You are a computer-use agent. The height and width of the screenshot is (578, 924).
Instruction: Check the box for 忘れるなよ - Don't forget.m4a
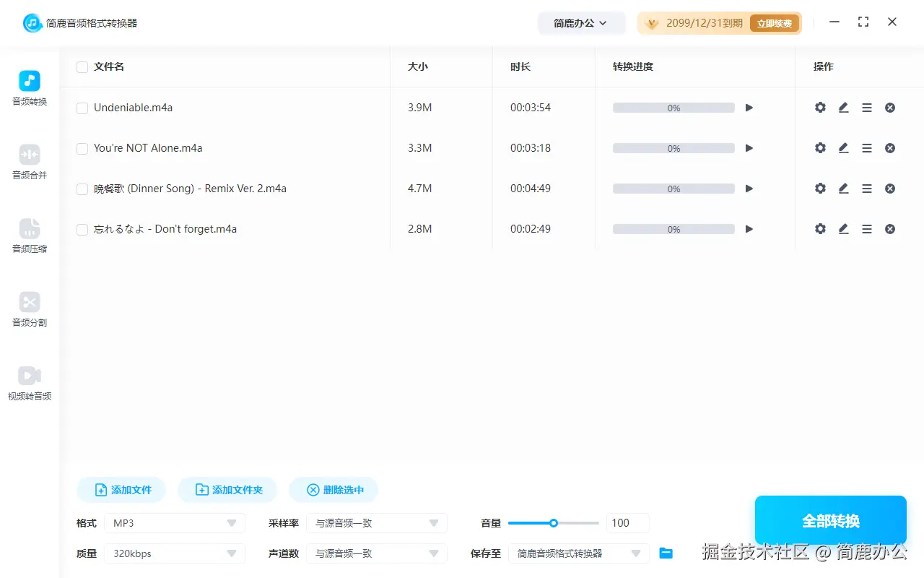tap(82, 230)
